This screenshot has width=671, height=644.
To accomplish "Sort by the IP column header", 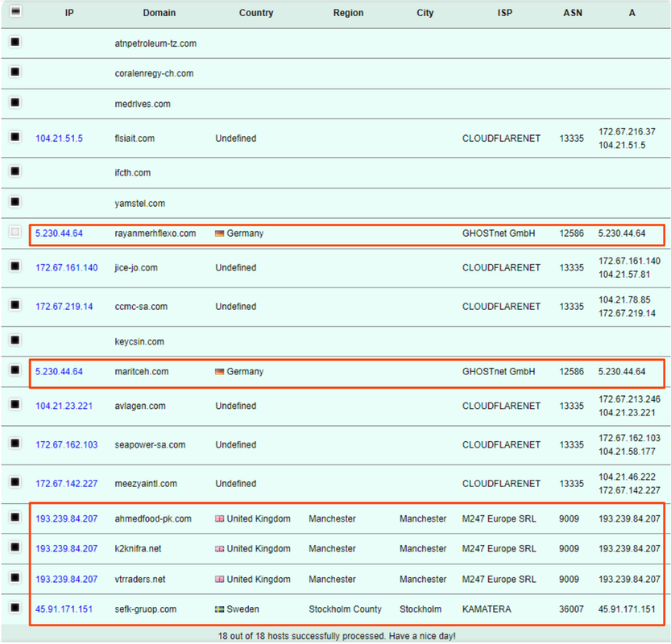I will [69, 13].
